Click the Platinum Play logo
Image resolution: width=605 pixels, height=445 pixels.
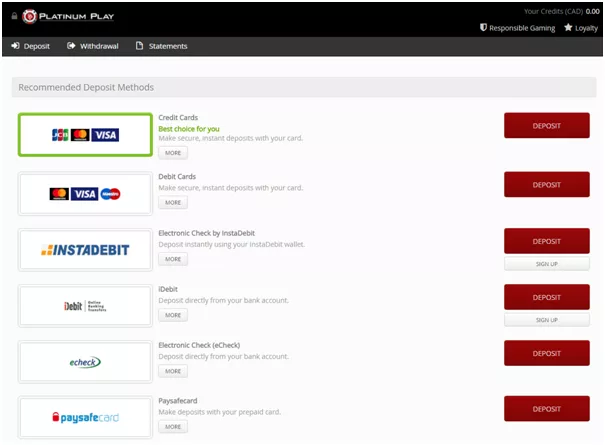click(x=68, y=16)
